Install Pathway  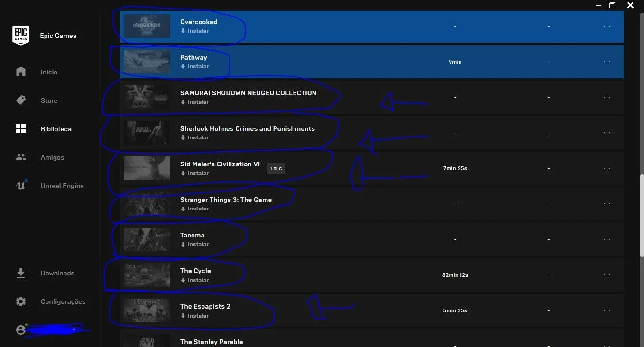click(195, 66)
